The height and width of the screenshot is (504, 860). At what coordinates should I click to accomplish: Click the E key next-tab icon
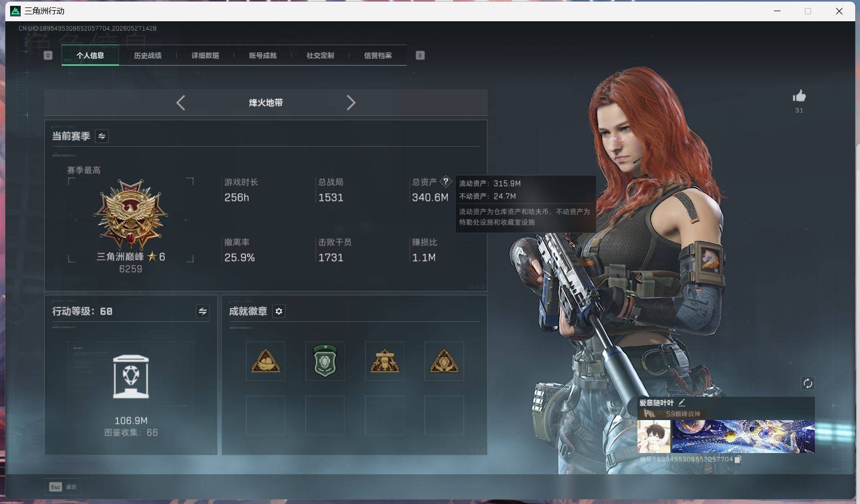(x=420, y=55)
